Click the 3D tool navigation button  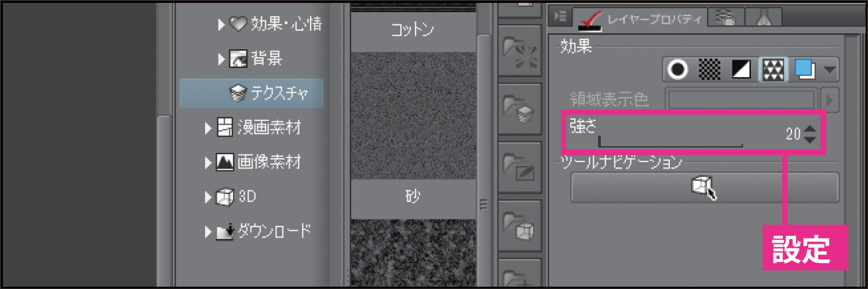(x=705, y=188)
